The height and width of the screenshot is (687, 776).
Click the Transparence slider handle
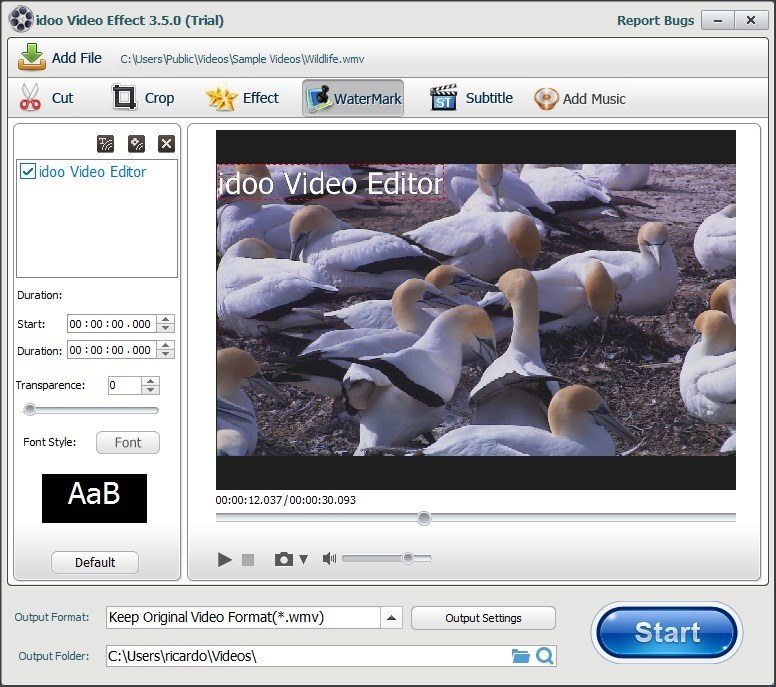pos(30,409)
